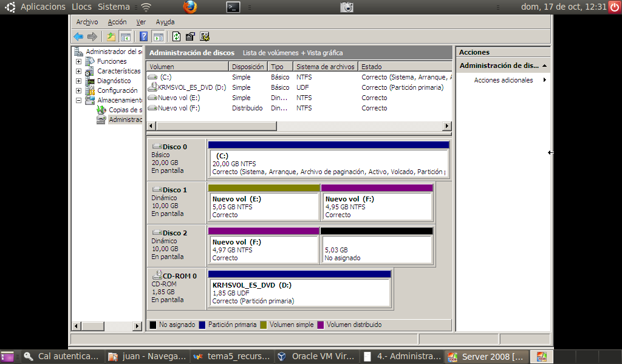Click the screenshot camera icon in the top panel

coord(347,7)
